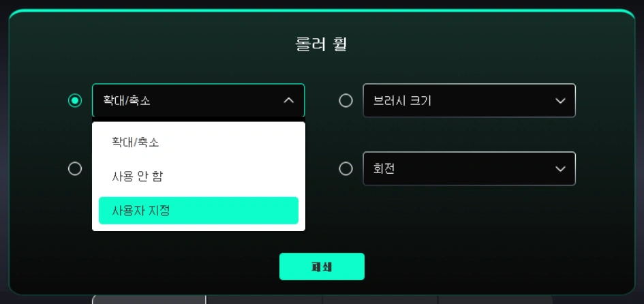644x304 pixels.
Task: Collapse list with the up chevron on 확대/축소
Action: pyautogui.click(x=289, y=101)
